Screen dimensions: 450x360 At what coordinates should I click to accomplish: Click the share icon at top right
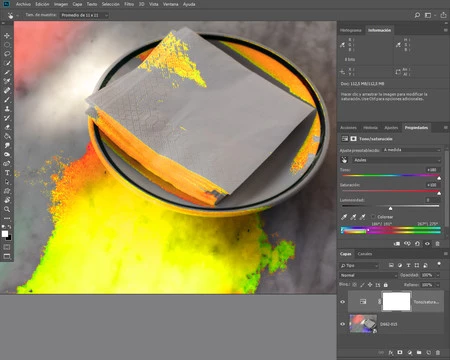(x=443, y=15)
